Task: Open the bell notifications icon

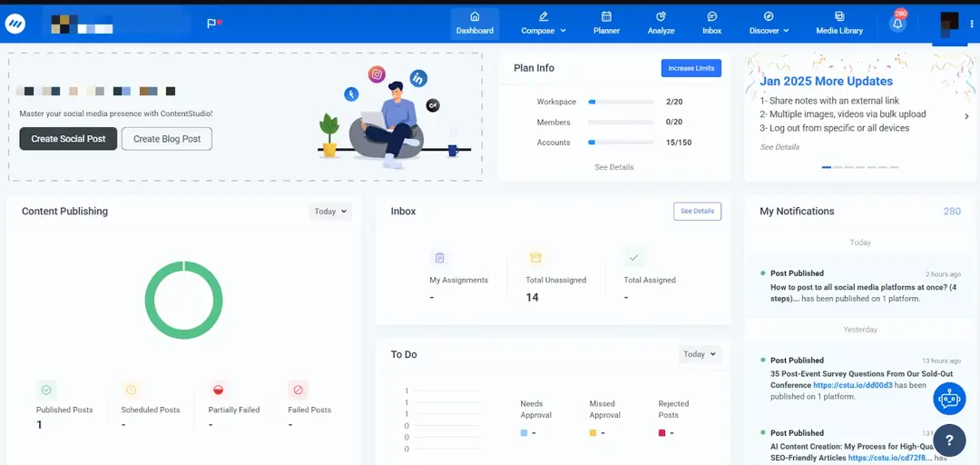Action: [897, 24]
